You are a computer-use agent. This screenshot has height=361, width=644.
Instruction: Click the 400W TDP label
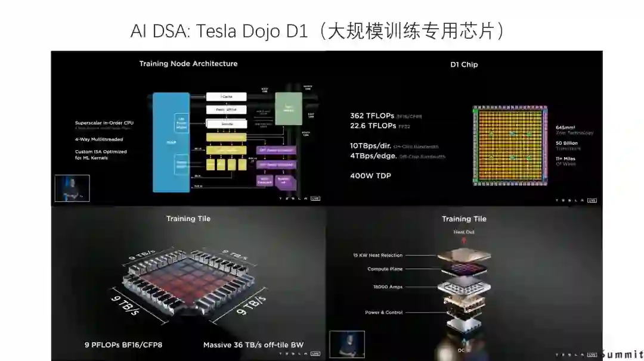tap(370, 176)
